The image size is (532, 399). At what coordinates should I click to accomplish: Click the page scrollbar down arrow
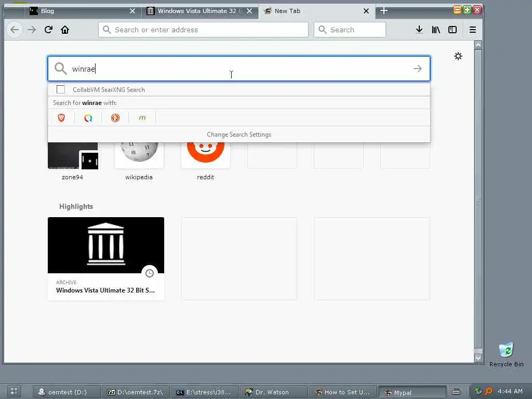coord(478,358)
